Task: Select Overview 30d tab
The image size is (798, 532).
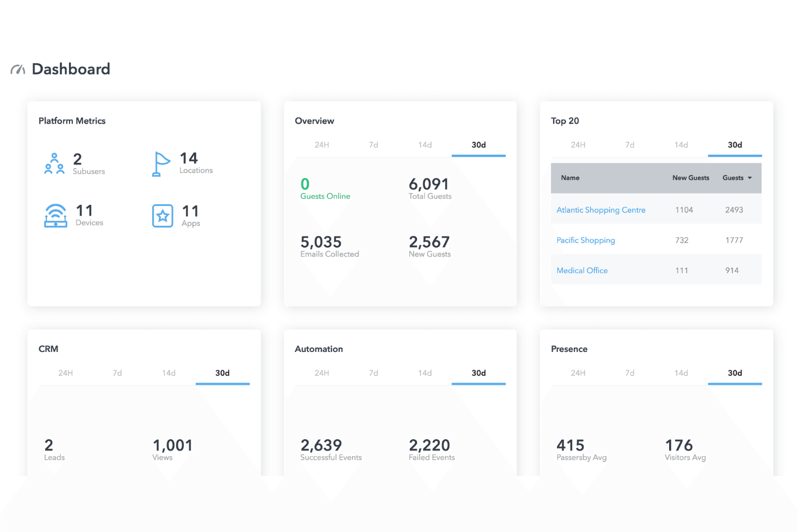Action: click(x=479, y=145)
